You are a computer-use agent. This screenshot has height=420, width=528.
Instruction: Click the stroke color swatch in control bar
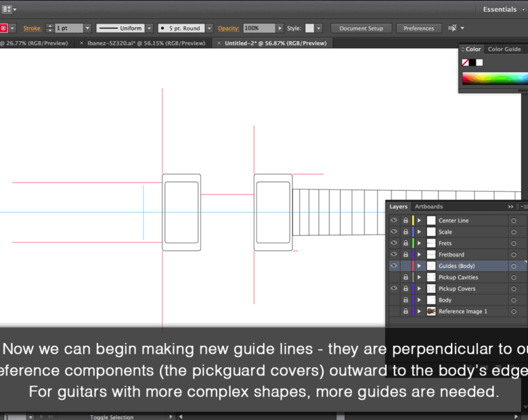click(x=4, y=28)
